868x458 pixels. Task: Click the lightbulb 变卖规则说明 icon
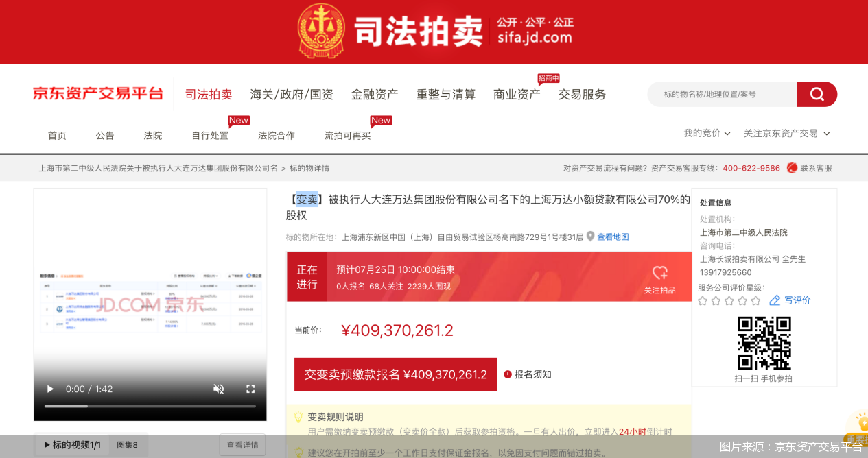point(298,417)
